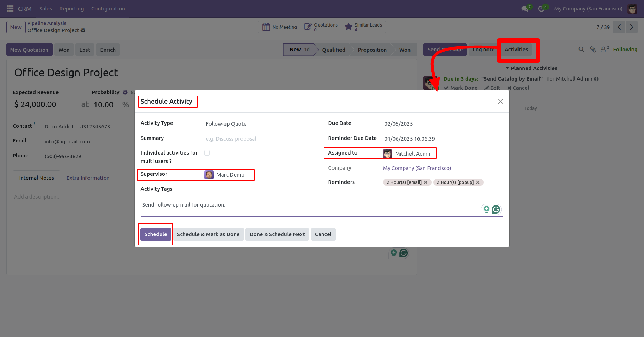Click Grammarly icon below the dialog

point(404,253)
